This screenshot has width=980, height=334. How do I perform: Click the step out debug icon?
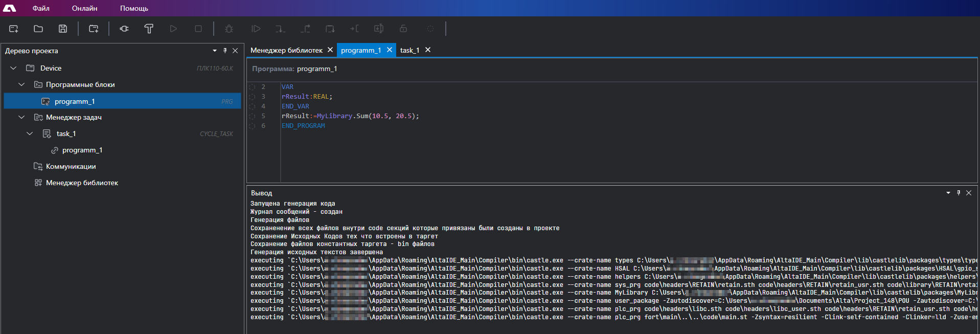click(x=305, y=29)
